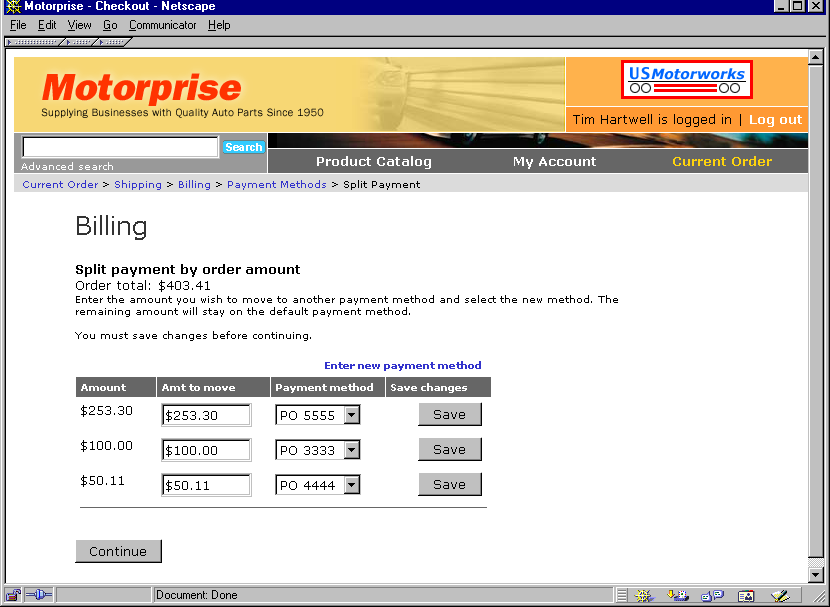Open the Help menu
The image size is (830, 607).
[219, 25]
